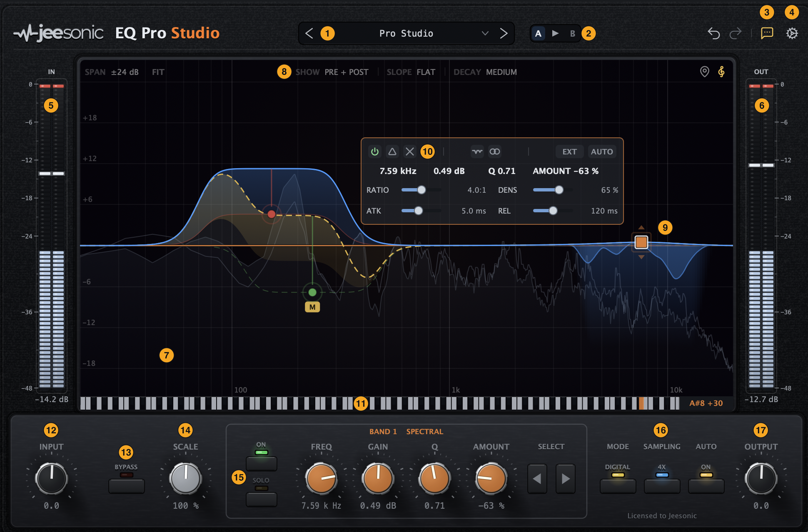Viewport: 808px width, 532px height.
Task: Click up arrow above orange band node
Action: pyautogui.click(x=641, y=228)
